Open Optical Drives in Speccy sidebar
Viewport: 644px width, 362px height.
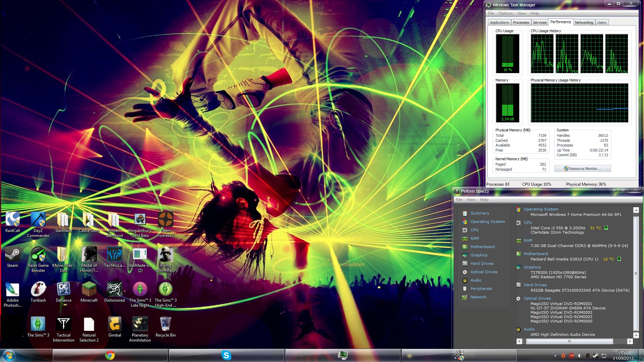tap(484, 272)
